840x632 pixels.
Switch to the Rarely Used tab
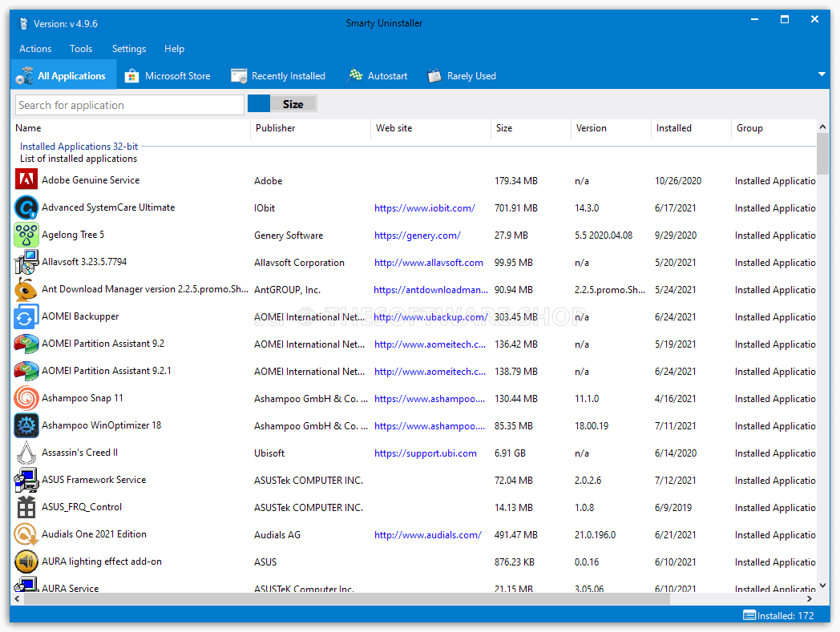pos(462,76)
